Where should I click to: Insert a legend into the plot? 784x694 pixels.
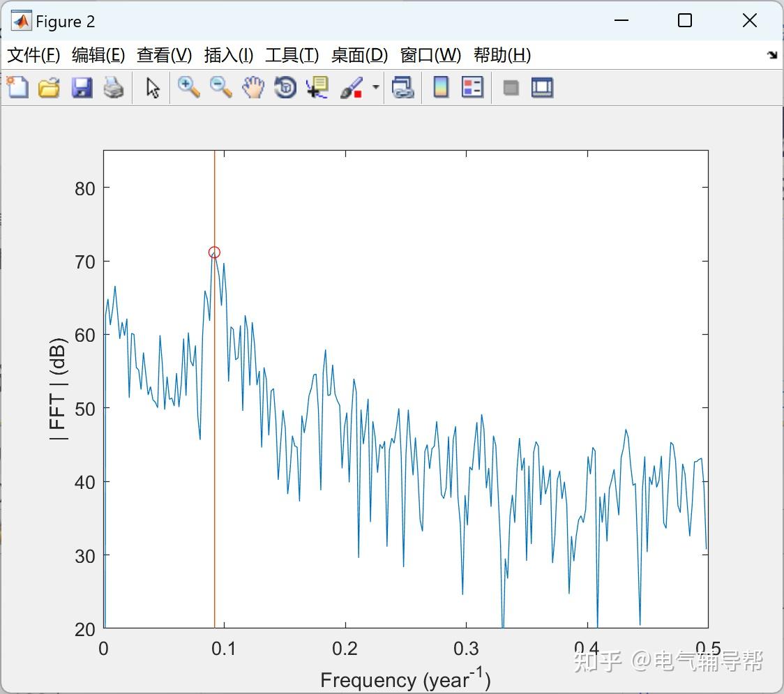(x=472, y=87)
